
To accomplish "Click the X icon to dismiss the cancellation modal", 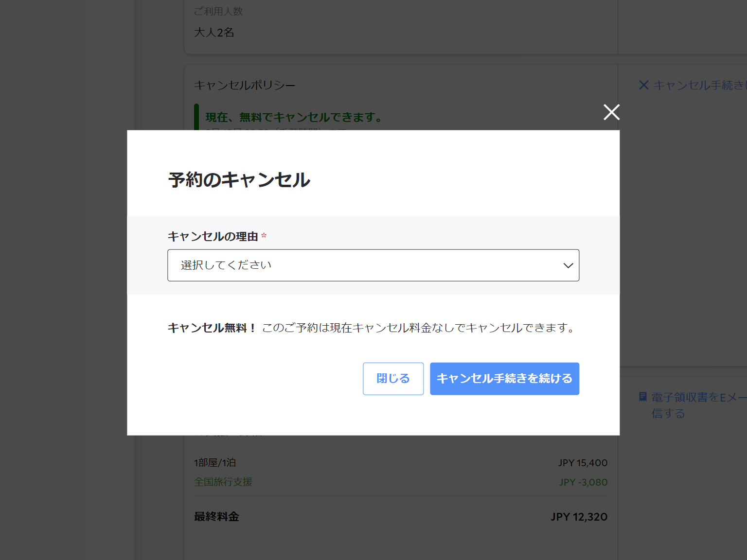I will tap(611, 112).
